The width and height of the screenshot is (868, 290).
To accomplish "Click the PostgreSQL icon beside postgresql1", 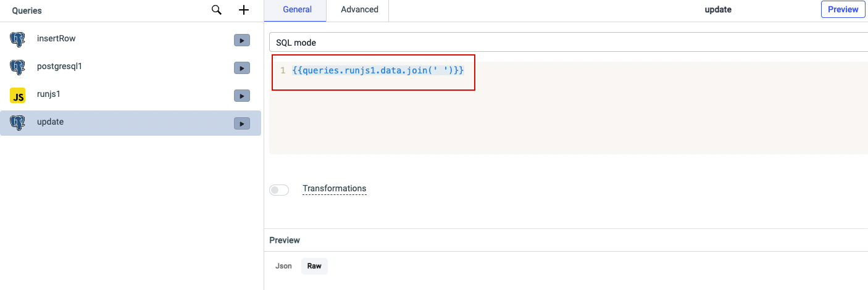I will point(18,67).
